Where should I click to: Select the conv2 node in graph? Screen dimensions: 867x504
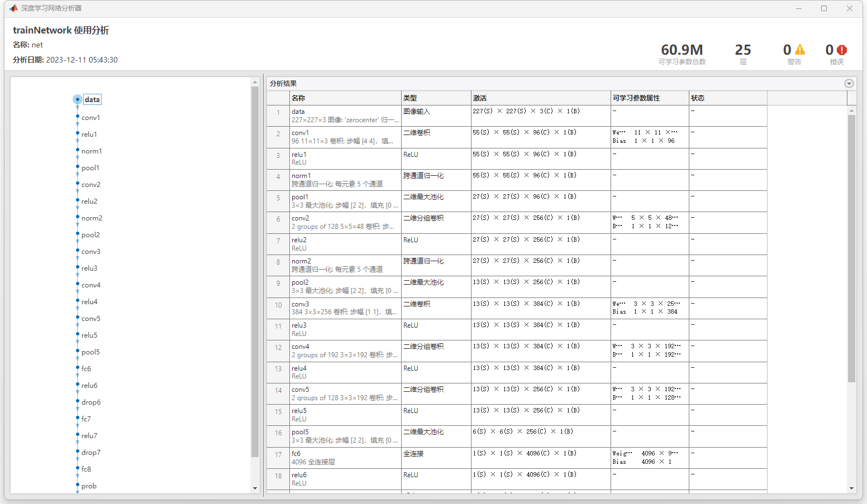tap(91, 185)
